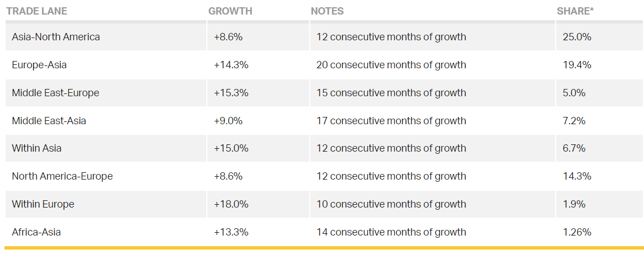Select the Asia-North America trade lane cell
This screenshot has height=254, width=644.
56,37
